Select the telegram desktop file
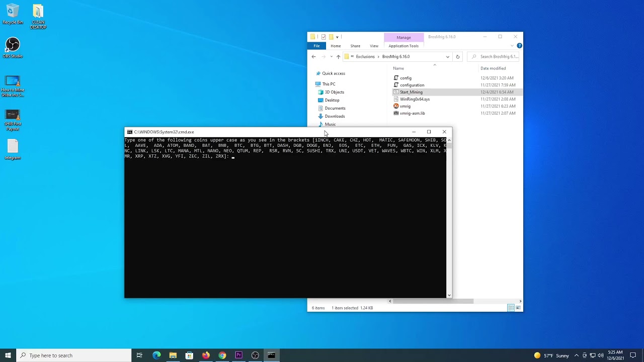The image size is (644, 362). coord(13,149)
